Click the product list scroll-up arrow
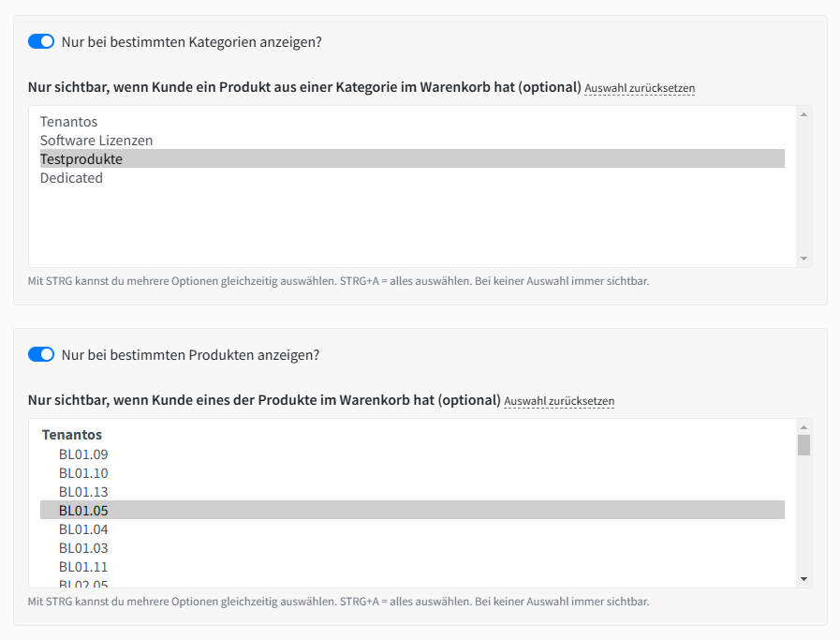The image size is (840, 640). [803, 427]
